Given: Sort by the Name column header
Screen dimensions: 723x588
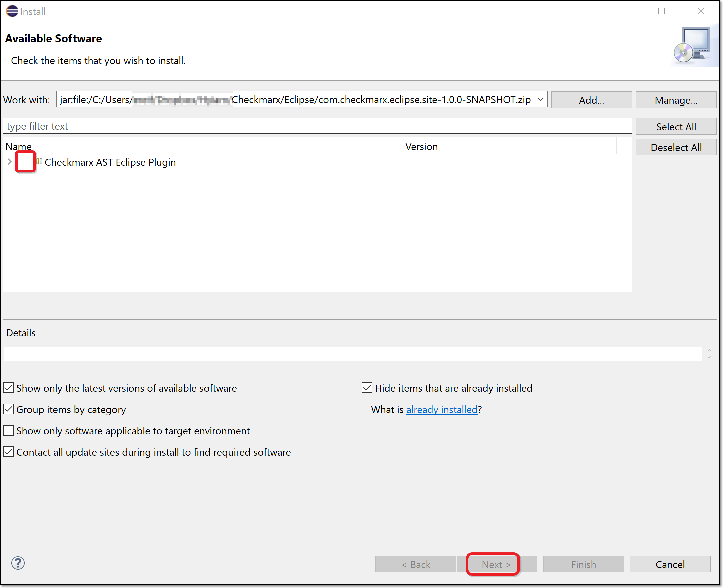Looking at the screenshot, I should pos(203,146).
